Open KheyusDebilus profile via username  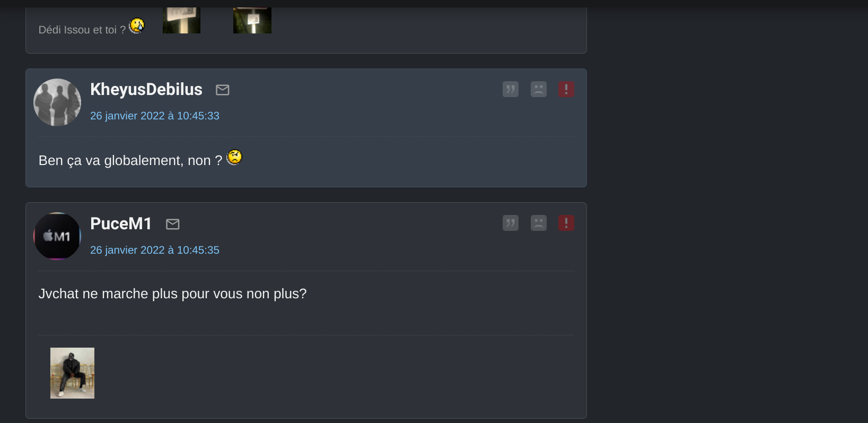(x=146, y=89)
